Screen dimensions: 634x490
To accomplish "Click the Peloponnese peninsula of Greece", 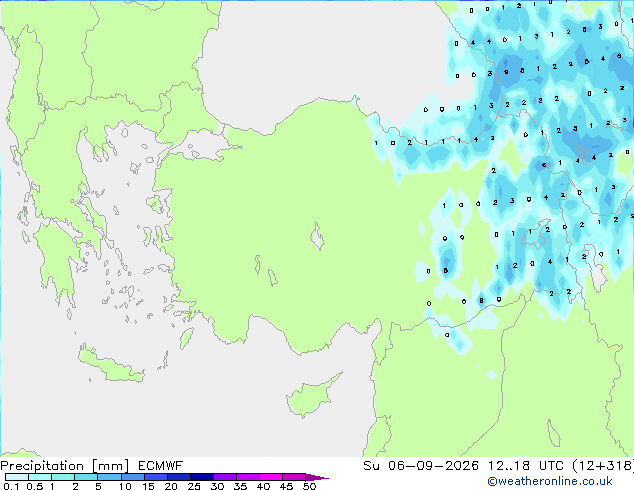I will coord(57,259).
